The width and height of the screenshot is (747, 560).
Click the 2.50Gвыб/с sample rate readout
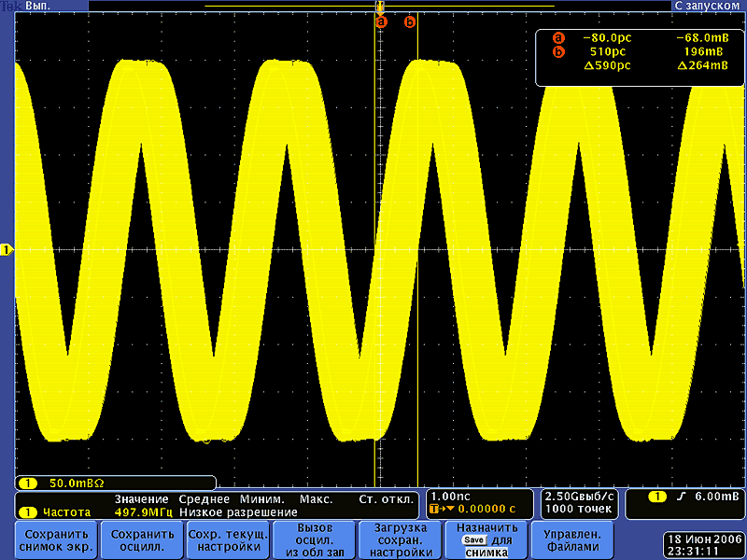tap(579, 497)
